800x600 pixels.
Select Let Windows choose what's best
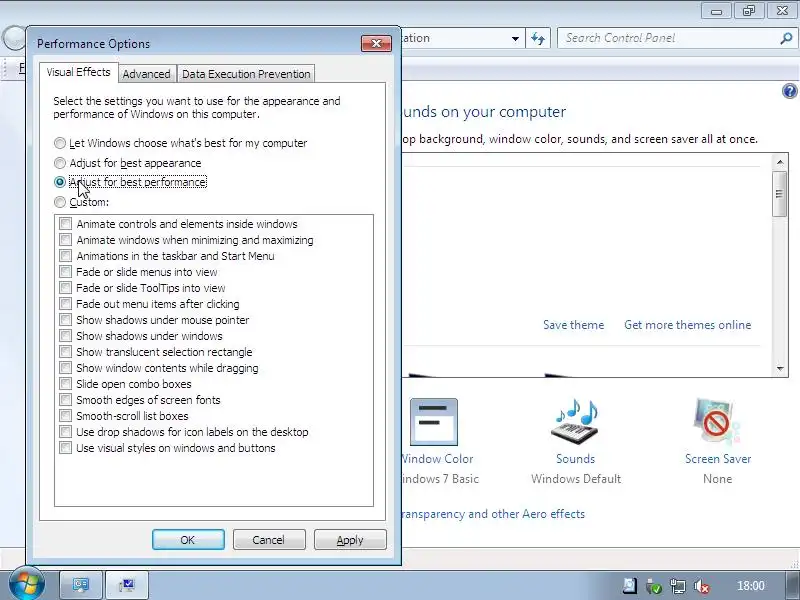(60, 143)
